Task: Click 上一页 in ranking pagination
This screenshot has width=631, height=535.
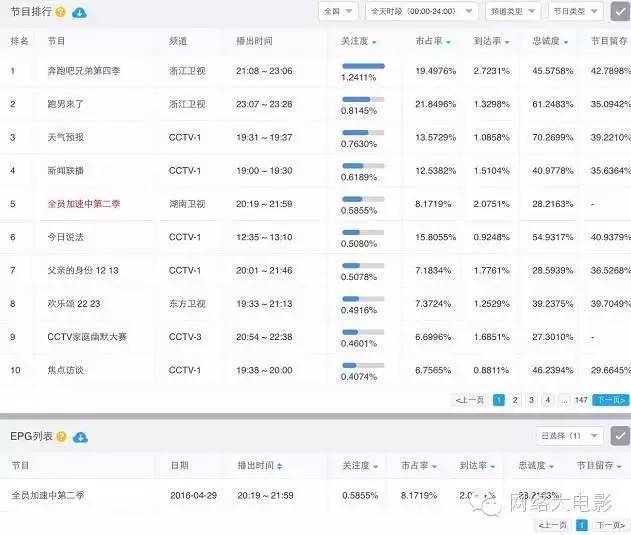Action: click(x=470, y=400)
